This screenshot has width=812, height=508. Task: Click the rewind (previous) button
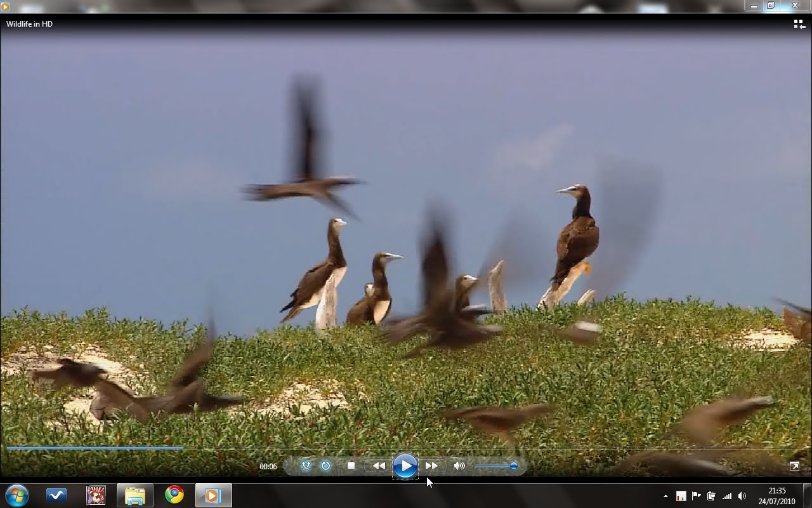tap(379, 466)
